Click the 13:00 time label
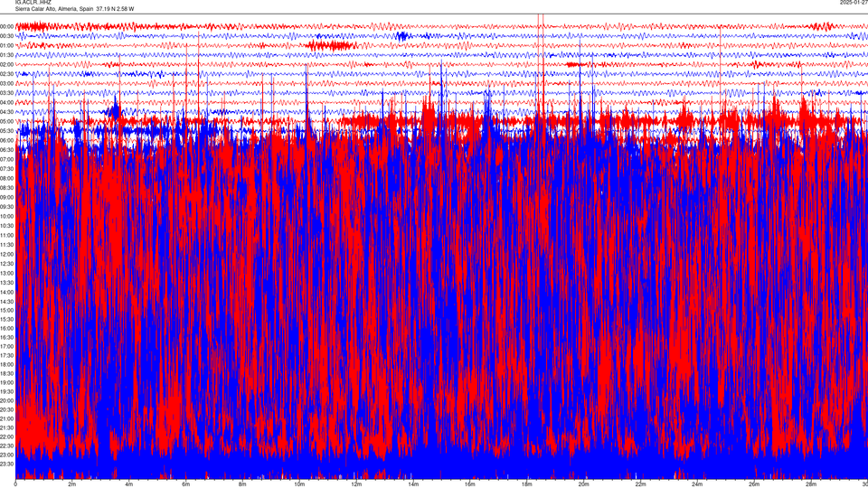The height and width of the screenshot is (488, 868). pos(7,273)
